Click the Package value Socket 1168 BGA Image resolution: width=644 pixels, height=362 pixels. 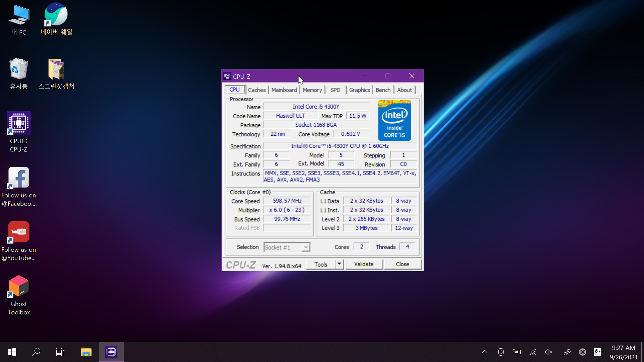pyautogui.click(x=316, y=125)
